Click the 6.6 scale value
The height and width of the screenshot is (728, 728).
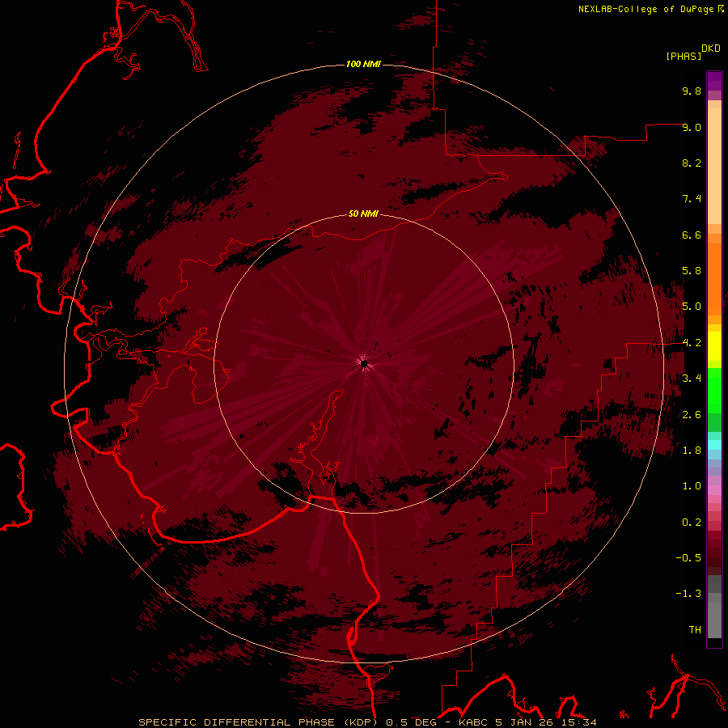click(x=692, y=235)
